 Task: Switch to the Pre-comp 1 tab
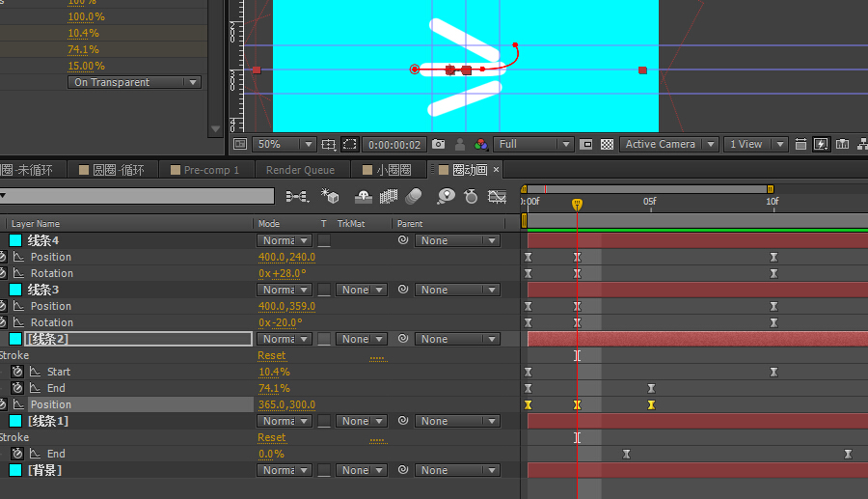click(205, 170)
